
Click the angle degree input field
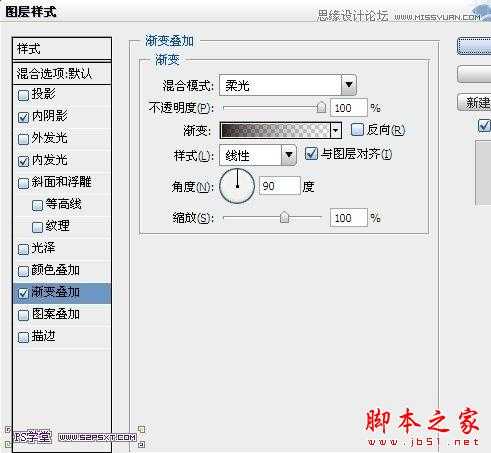tap(280, 186)
